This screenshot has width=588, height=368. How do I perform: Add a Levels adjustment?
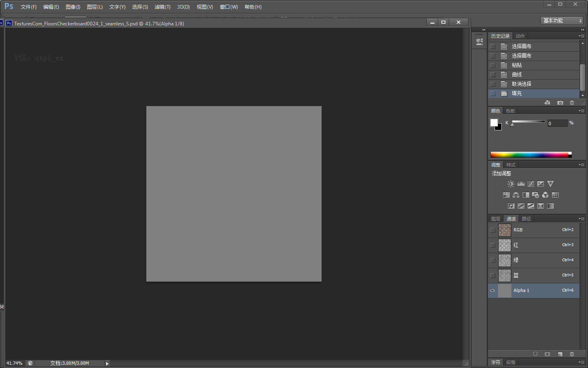[x=521, y=184]
